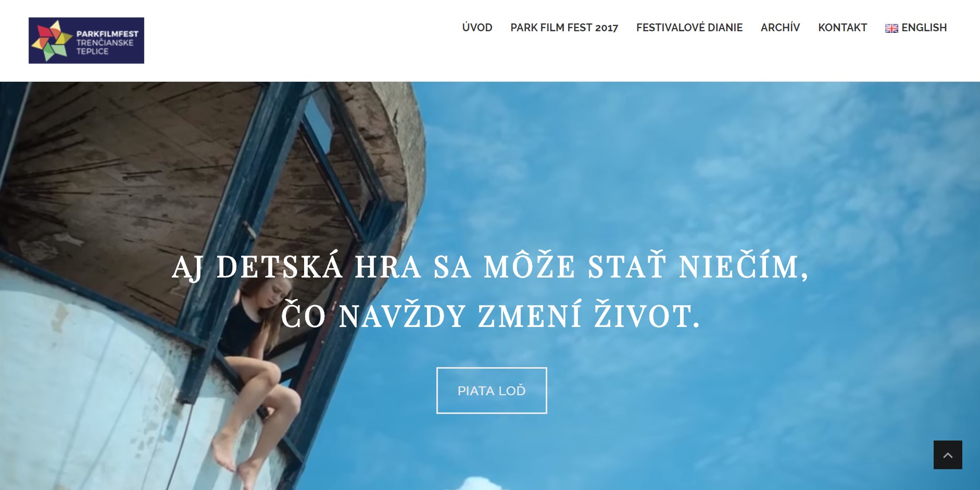The image size is (980, 490).
Task: Click the UK flag icon
Action: click(891, 28)
